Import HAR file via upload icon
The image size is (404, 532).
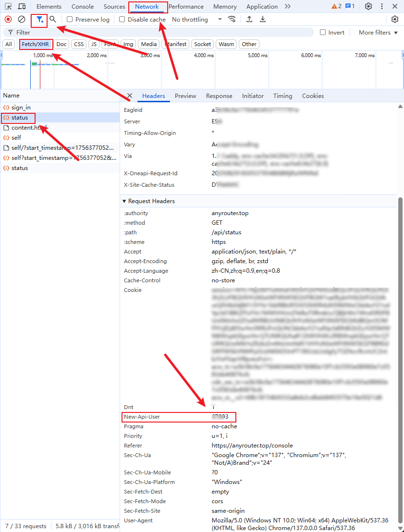pyautogui.click(x=249, y=19)
